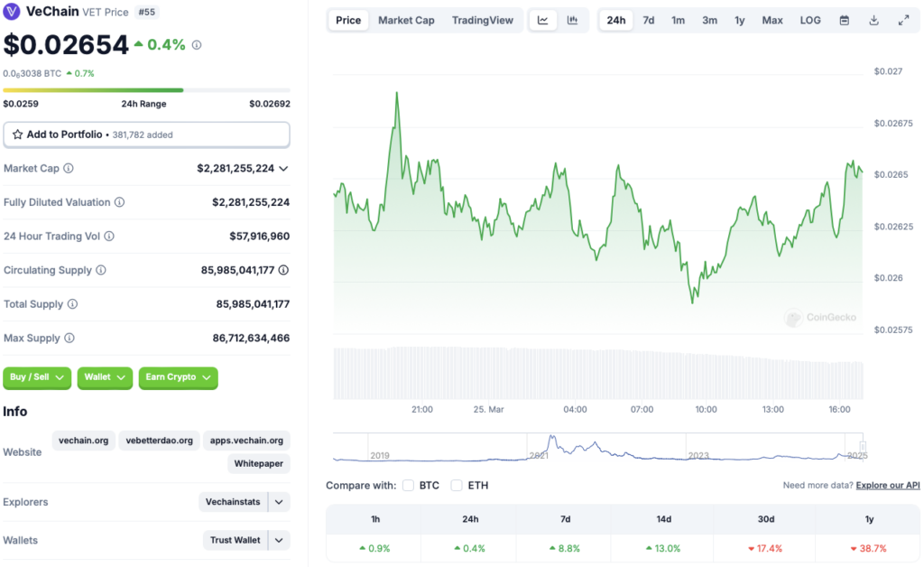This screenshot has width=924, height=567.
Task: Click the historical mini-chart range navigator
Action: click(598, 448)
